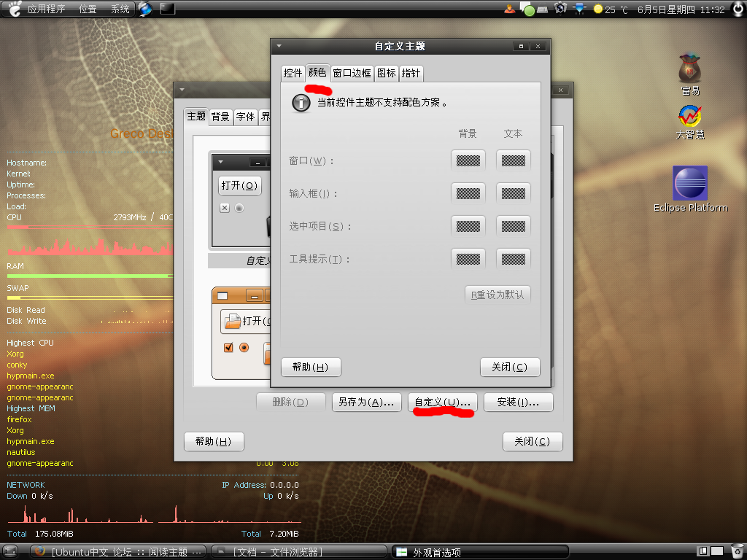Click the folder icon on orange theme 打开 button
The image size is (747, 560).
(x=233, y=321)
